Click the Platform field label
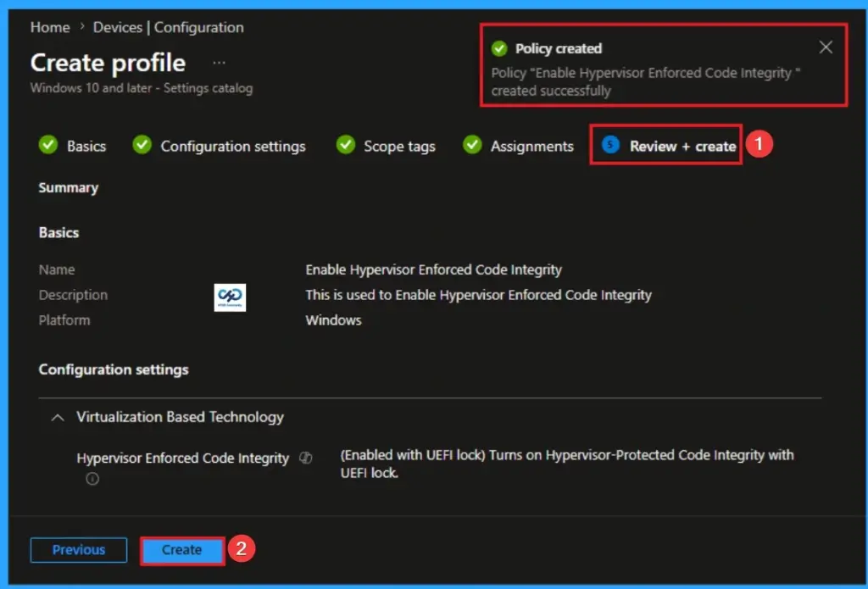The height and width of the screenshot is (589, 868). point(64,320)
